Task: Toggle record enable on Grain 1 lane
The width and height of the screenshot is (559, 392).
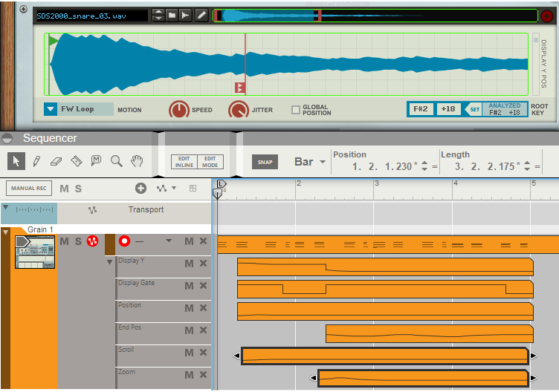Action: click(124, 241)
